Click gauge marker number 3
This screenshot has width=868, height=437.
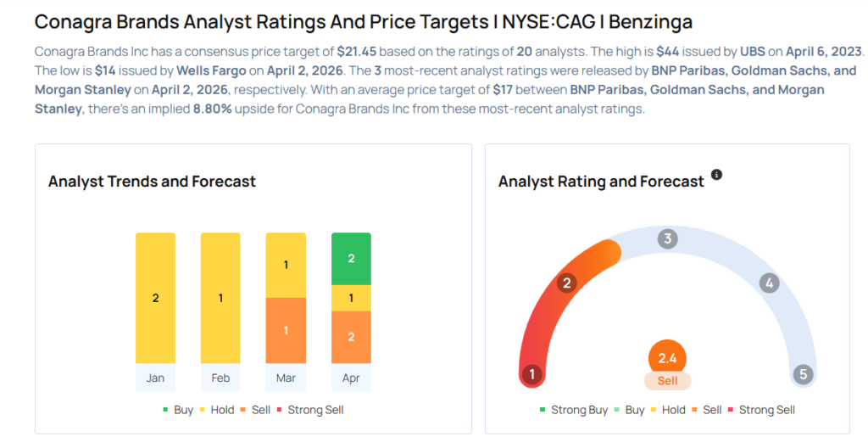pos(668,239)
